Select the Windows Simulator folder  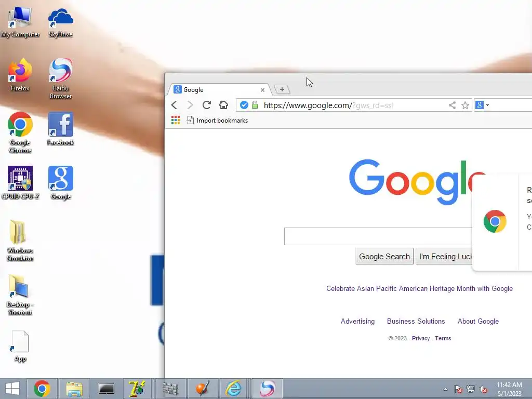point(20,240)
